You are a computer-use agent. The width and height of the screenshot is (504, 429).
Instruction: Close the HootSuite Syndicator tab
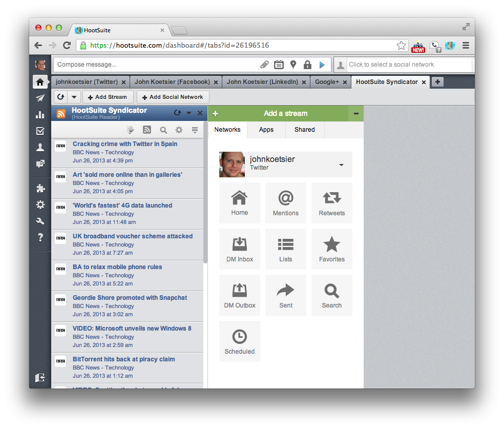click(x=424, y=83)
